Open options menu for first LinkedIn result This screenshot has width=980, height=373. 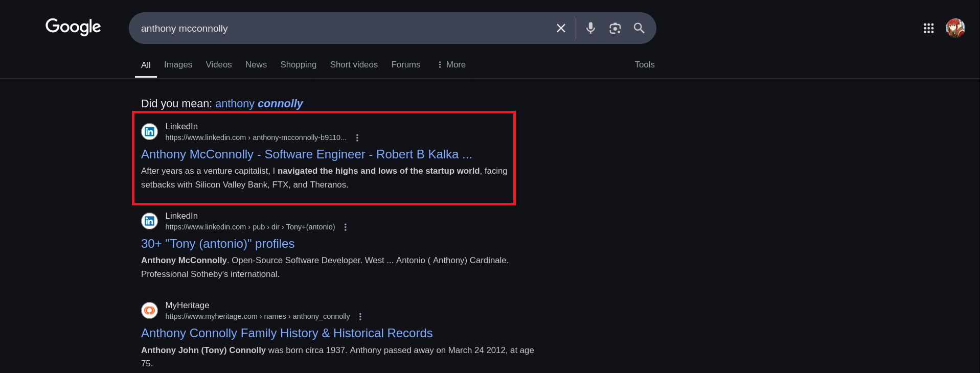tap(357, 138)
